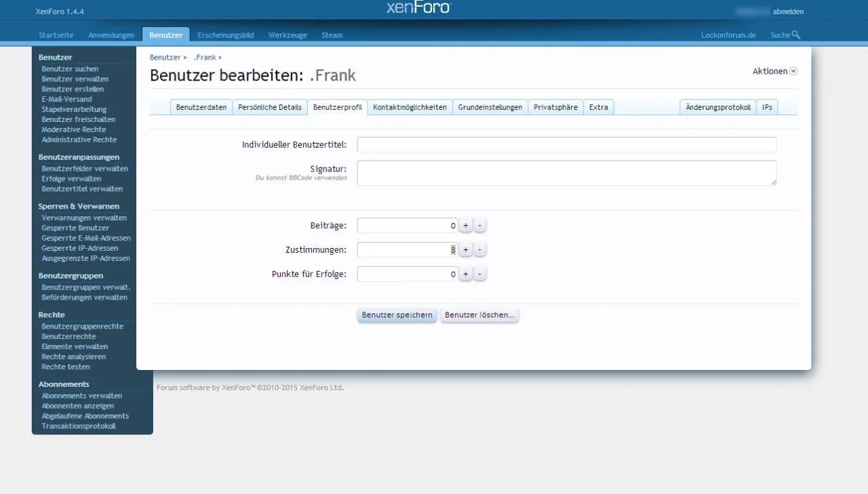Click Benutzer speichern to save changes
Screen dimensions: 868x494
397,314
